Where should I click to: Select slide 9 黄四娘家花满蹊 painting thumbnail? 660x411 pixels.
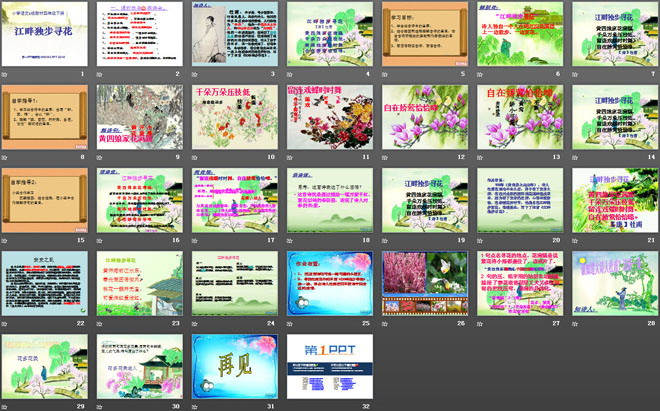tap(140, 117)
